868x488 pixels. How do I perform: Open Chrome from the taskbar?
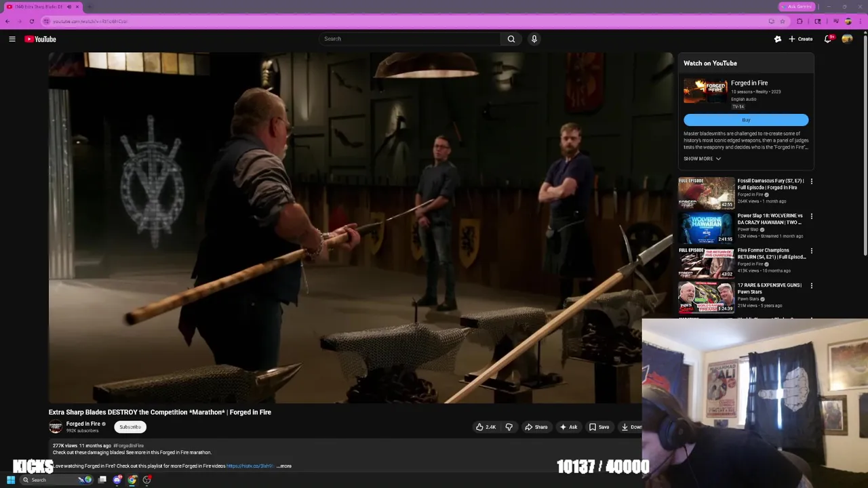[x=132, y=480]
